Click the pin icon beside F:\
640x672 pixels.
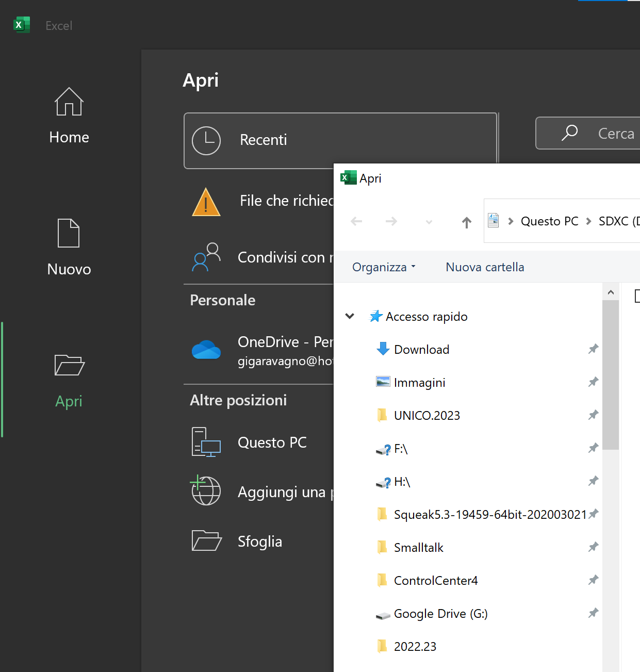point(593,448)
